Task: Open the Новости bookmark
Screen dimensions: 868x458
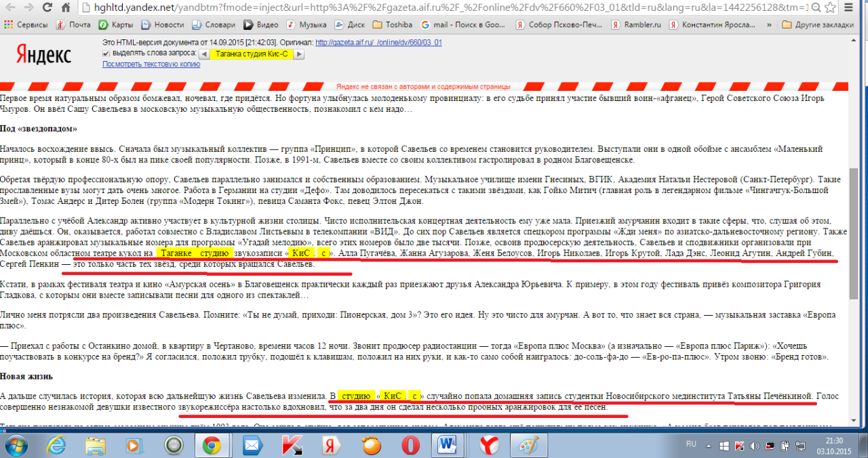Action: 163,24
